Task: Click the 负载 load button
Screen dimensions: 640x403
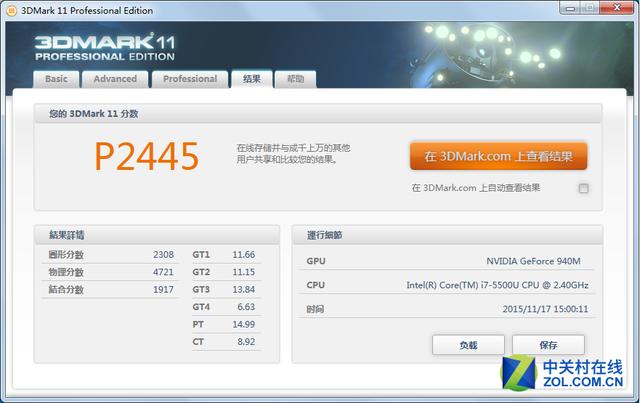Action: coord(468,345)
